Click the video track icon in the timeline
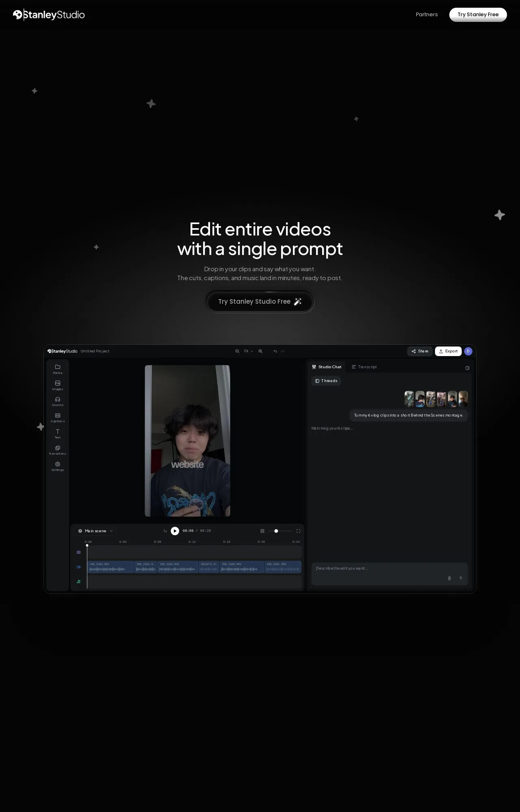 pyautogui.click(x=79, y=567)
